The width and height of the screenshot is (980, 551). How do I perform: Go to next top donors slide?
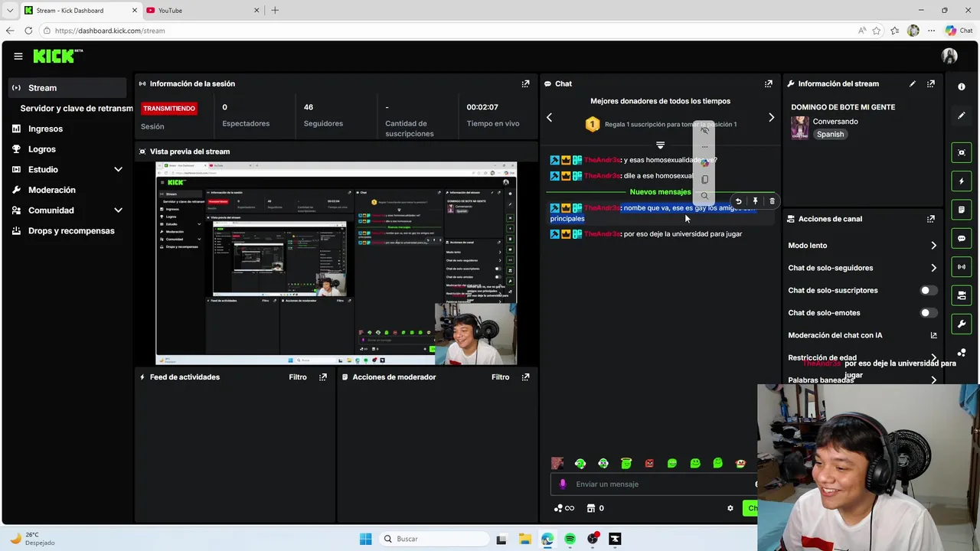click(x=771, y=117)
